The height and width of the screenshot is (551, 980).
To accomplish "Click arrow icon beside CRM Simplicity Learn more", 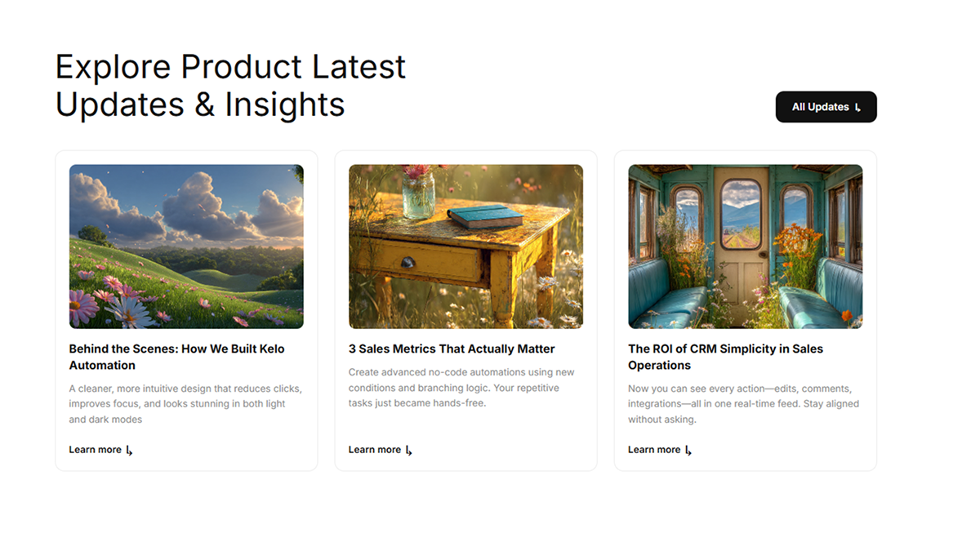I will pyautogui.click(x=688, y=451).
